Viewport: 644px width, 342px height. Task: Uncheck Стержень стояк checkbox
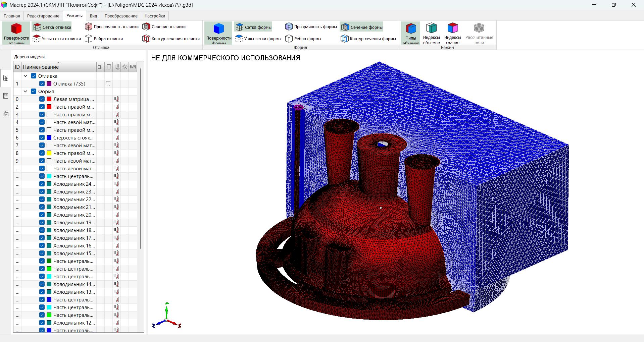[x=42, y=137]
